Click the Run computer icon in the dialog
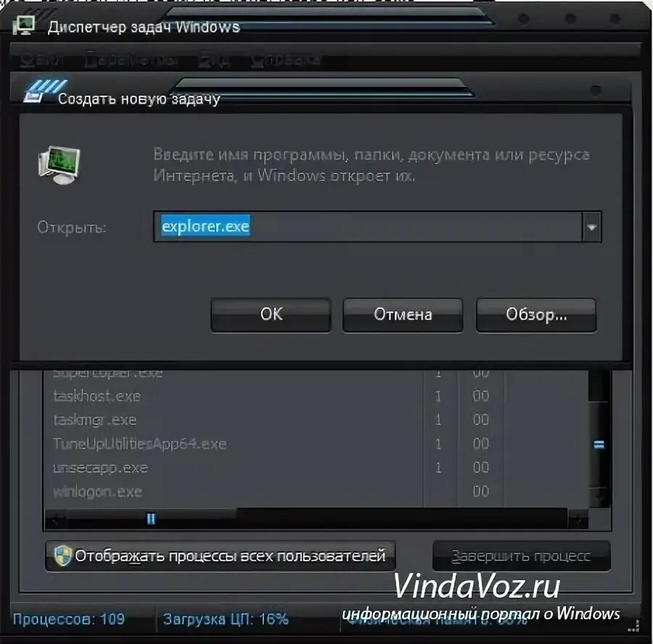Viewport: 653px width, 644px height. click(59, 165)
